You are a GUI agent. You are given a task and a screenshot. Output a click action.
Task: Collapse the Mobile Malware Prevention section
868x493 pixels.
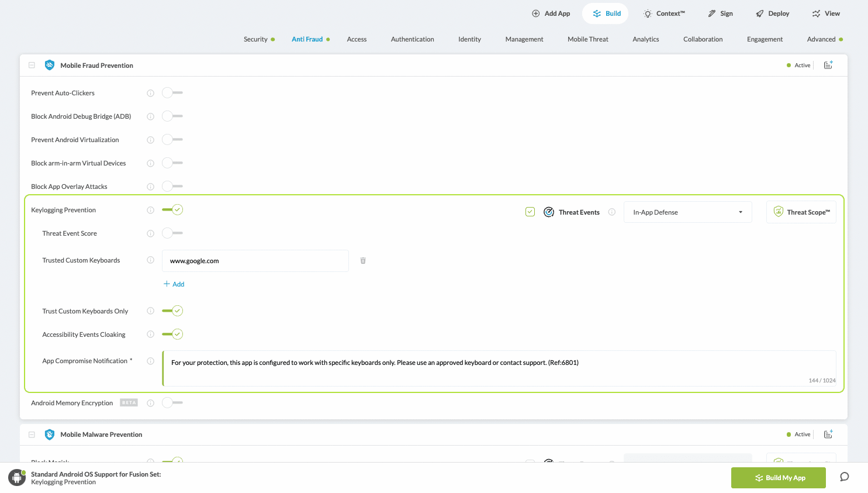(x=32, y=435)
